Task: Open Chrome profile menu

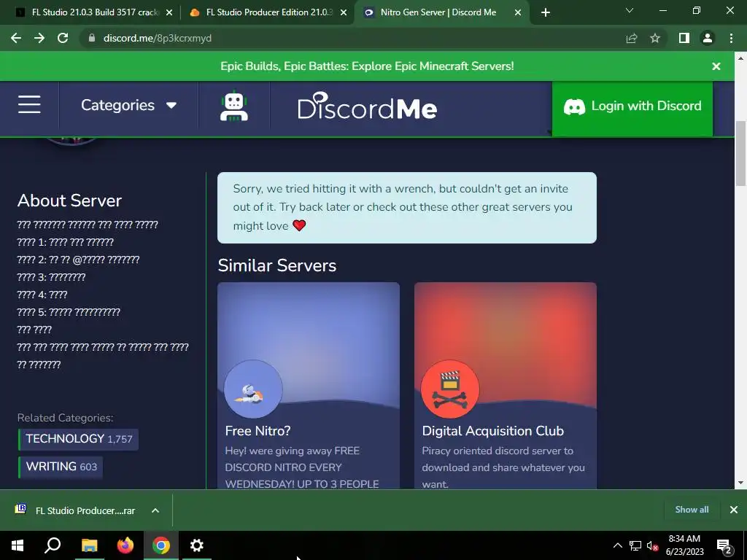Action: pyautogui.click(x=708, y=38)
